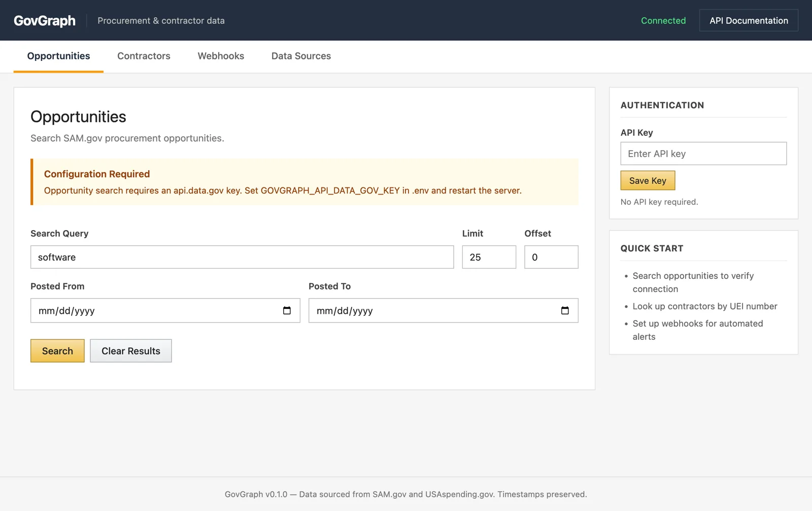Select the Data Sources tab

pos(301,56)
